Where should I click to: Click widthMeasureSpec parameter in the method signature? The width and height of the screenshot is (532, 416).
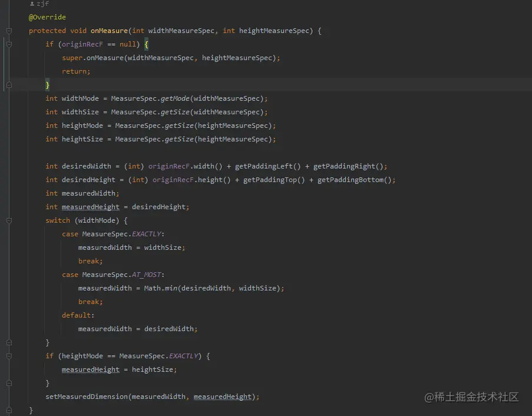point(181,31)
